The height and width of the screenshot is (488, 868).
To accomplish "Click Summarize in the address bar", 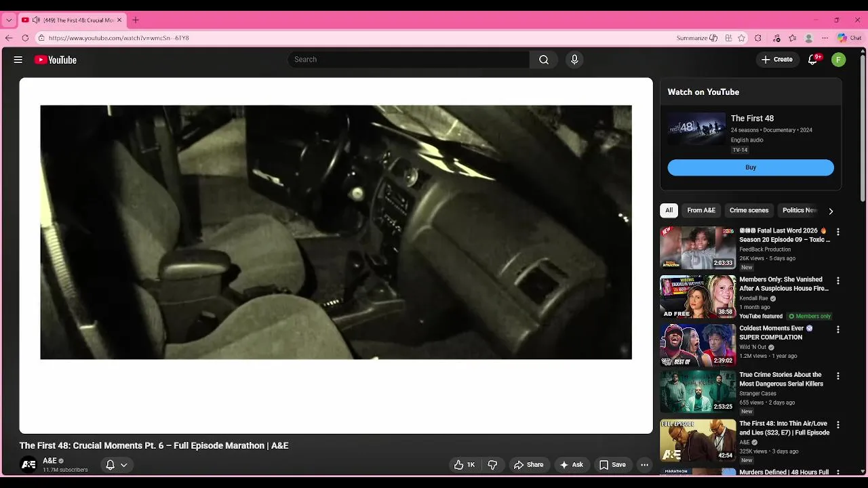I will click(x=697, y=38).
